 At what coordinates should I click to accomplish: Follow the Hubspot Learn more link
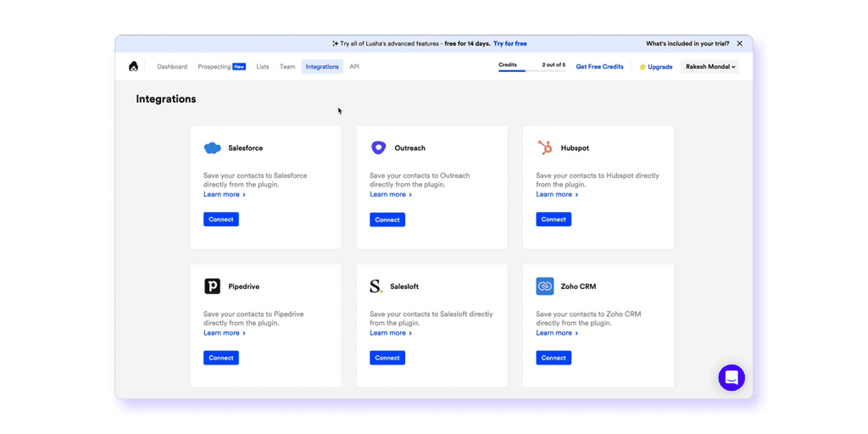(x=557, y=194)
